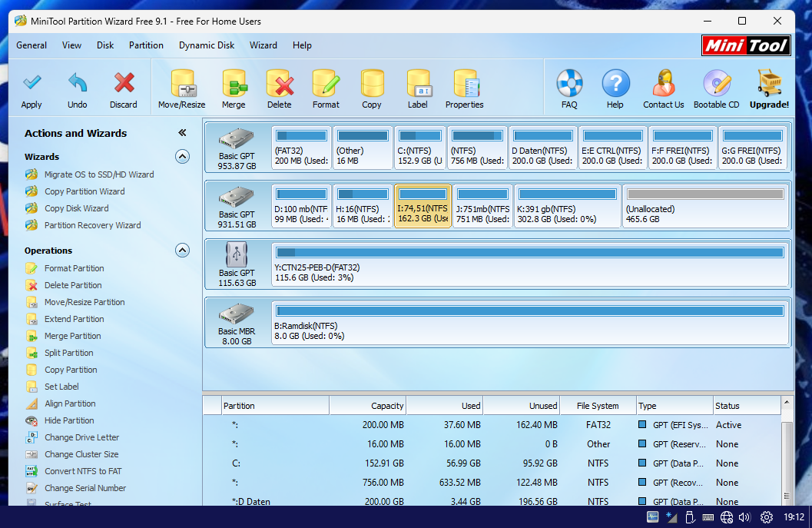Choose Set Label operation
The width and height of the screenshot is (812, 528).
pos(61,387)
